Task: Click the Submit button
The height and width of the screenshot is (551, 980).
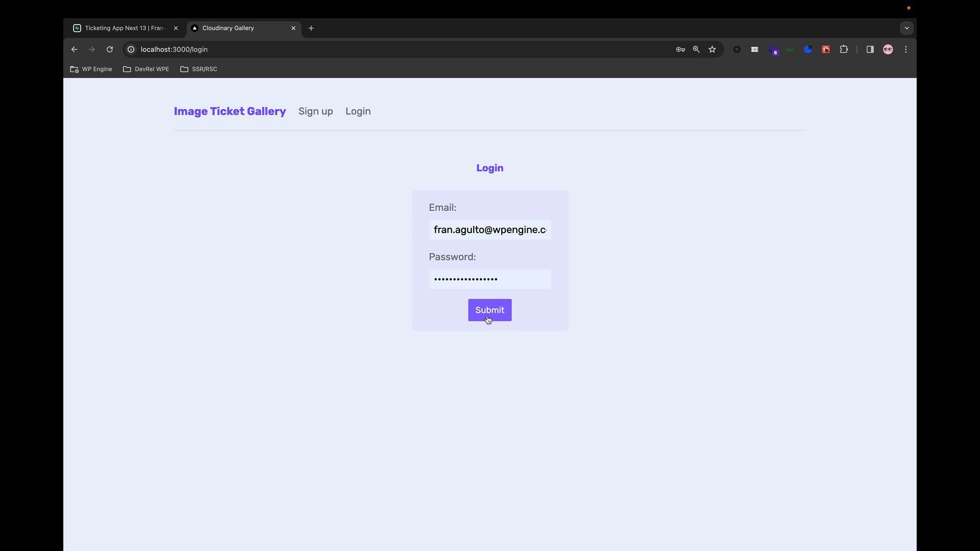Action: pyautogui.click(x=489, y=310)
